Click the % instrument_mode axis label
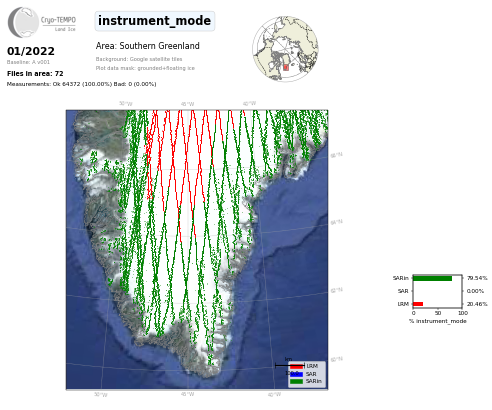Viewport: 492px width, 410px height. tap(438, 321)
